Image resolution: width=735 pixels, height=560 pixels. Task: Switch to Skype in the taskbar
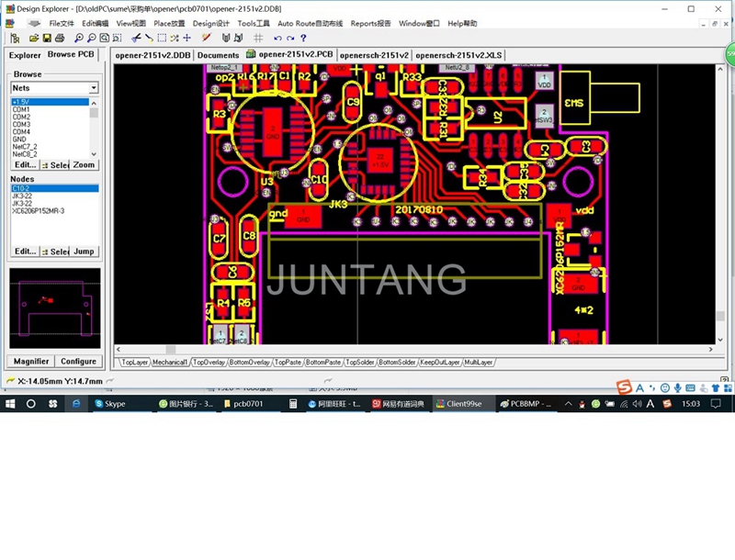pyautogui.click(x=110, y=404)
